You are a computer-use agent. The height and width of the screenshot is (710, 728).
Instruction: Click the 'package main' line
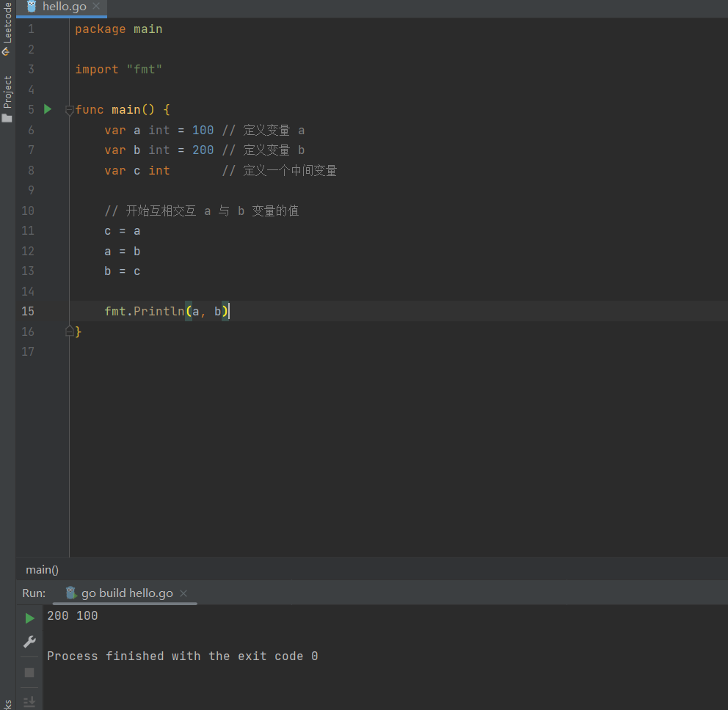pyautogui.click(x=119, y=29)
